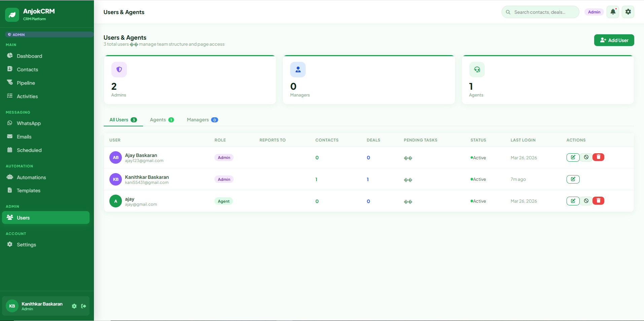644x321 pixels.
Task: Click the edit icon for Ajay Baskaran
Action: tap(573, 157)
